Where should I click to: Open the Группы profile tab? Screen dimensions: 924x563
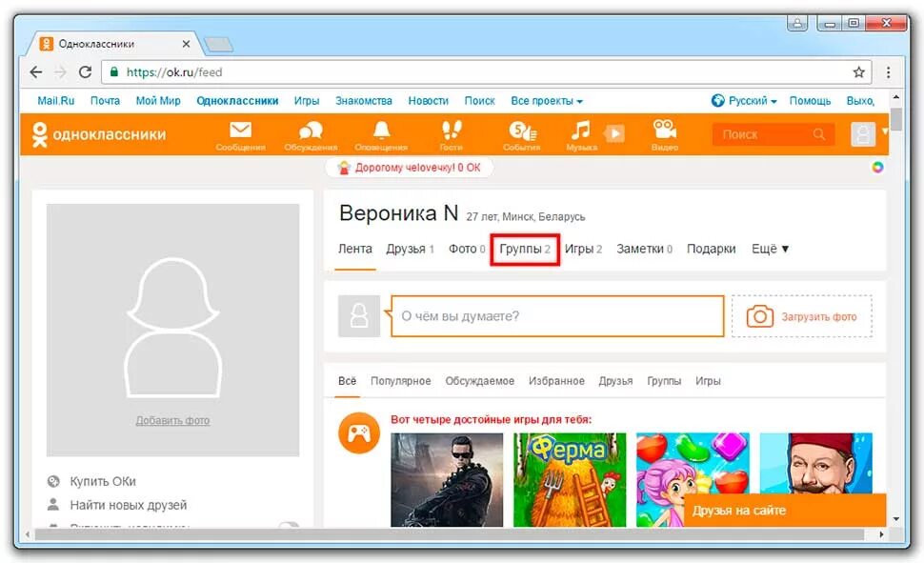click(x=525, y=249)
